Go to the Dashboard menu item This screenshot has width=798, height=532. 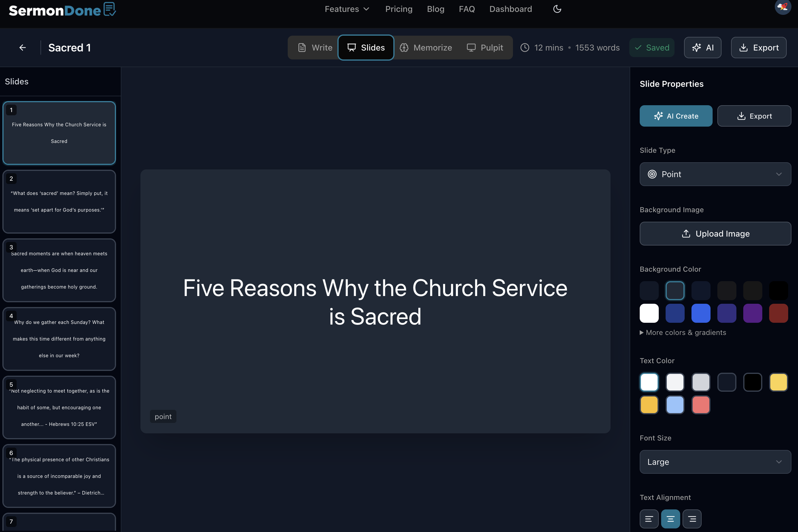[x=510, y=9]
